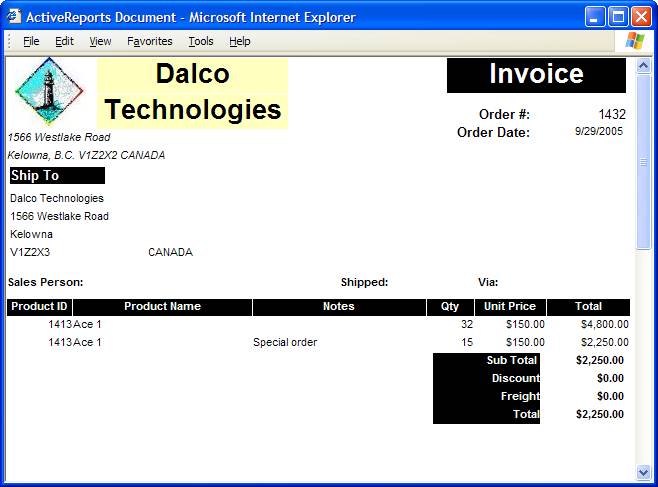Click the Shipped label
This screenshot has width=658, height=487.
point(364,282)
